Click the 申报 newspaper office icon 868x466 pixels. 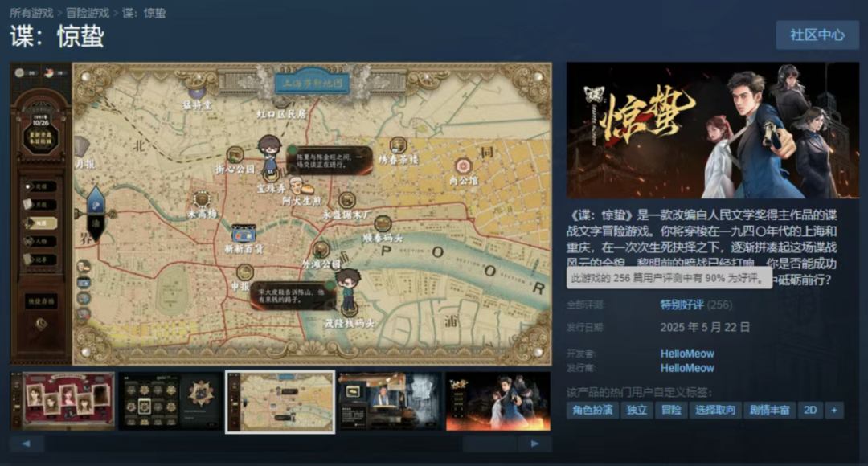click(244, 272)
